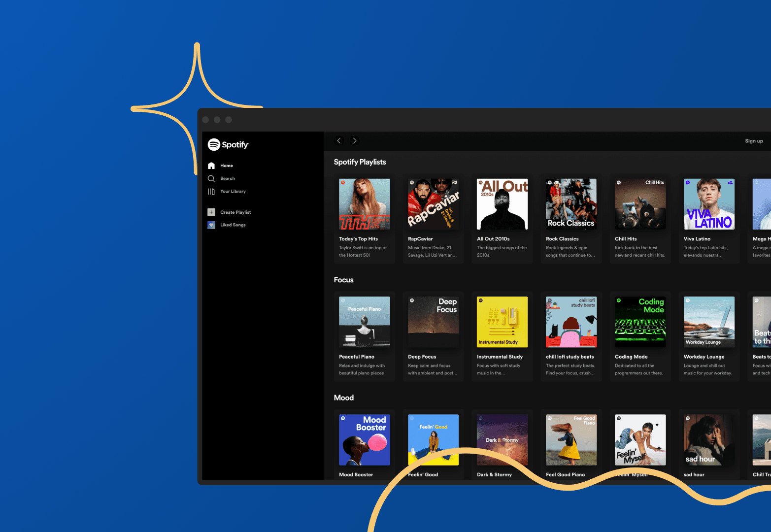Click the Viva Latino title text

click(697, 239)
